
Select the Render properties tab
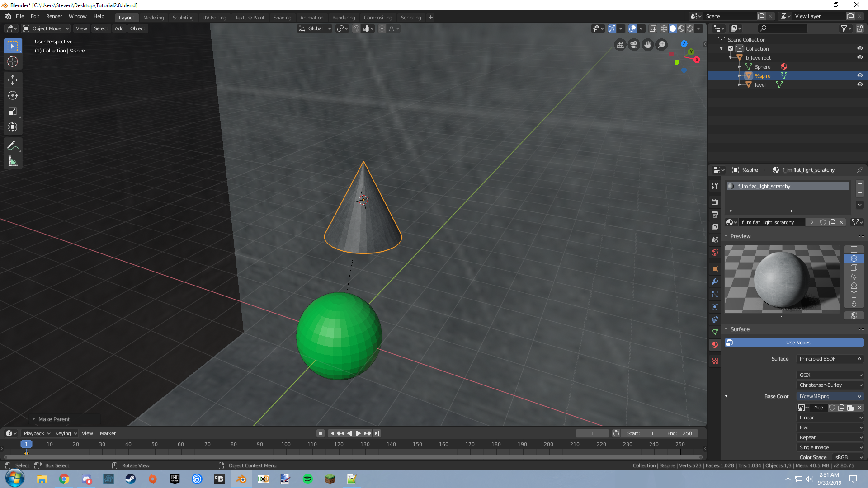(x=714, y=202)
